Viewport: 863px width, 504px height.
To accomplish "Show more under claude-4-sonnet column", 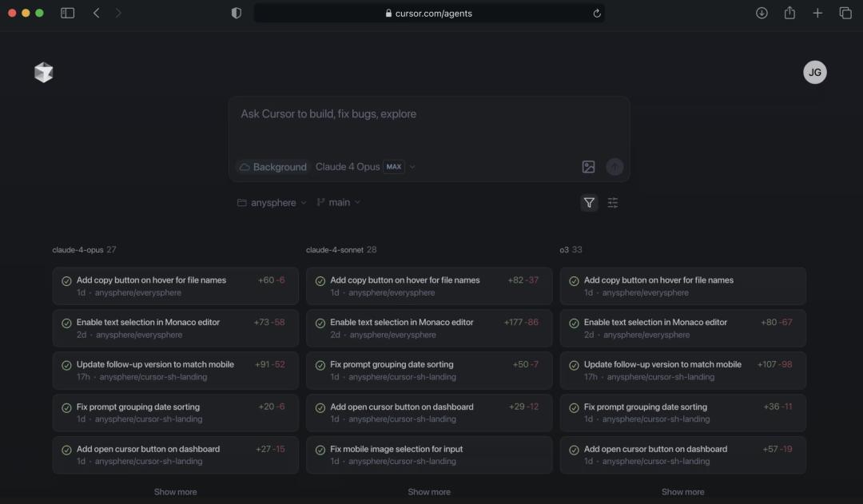I will (429, 492).
